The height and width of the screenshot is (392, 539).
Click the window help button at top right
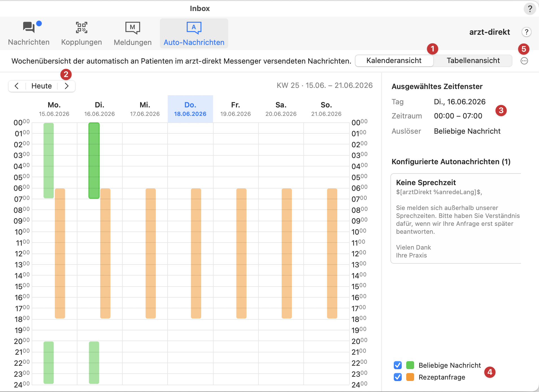point(530,9)
